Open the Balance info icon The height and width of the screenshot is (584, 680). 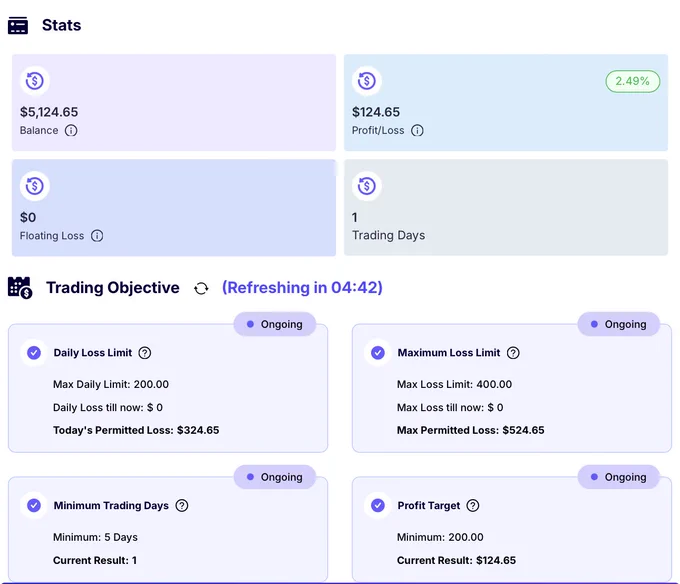tap(71, 131)
